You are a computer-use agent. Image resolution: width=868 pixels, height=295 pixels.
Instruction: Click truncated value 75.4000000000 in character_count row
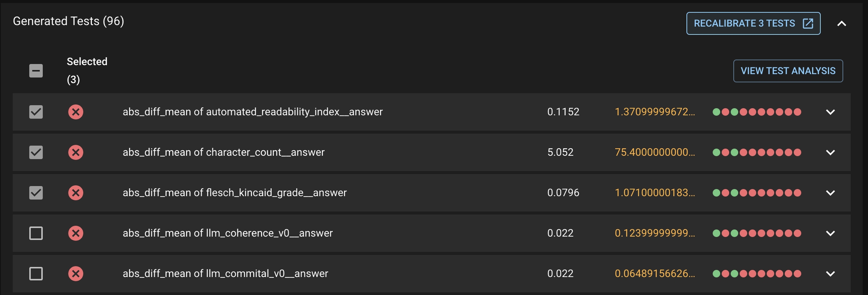point(655,152)
